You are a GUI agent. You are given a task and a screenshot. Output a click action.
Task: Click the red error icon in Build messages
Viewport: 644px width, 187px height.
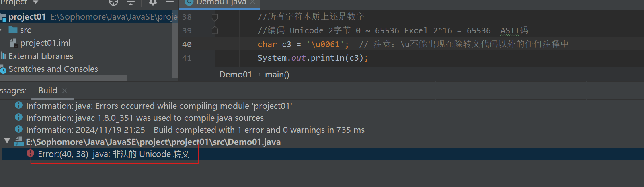coord(30,153)
